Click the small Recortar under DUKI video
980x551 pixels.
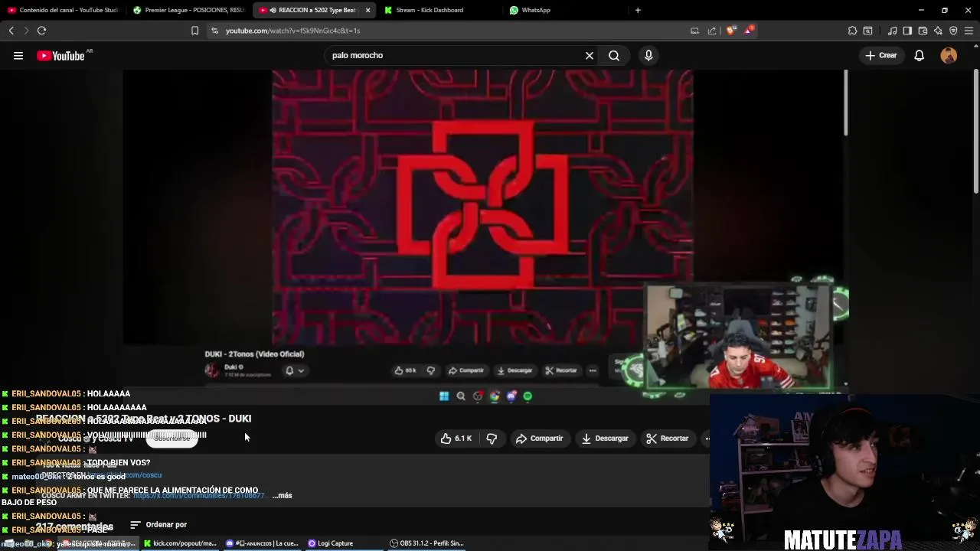561,370
